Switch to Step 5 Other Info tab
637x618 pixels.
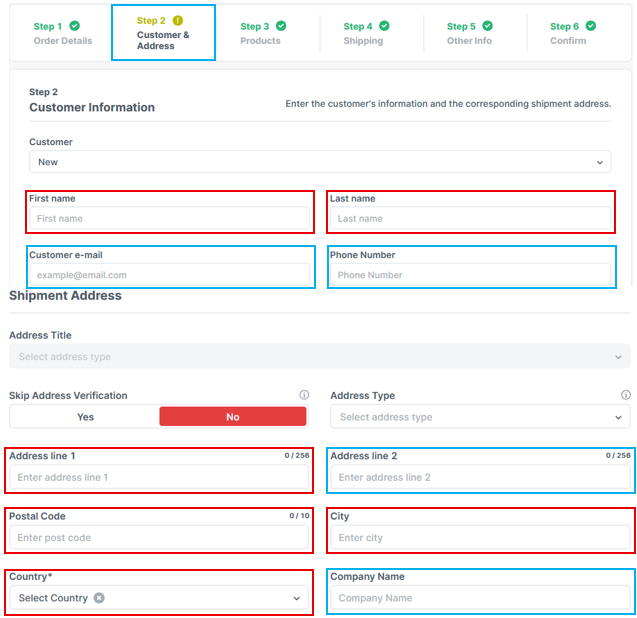[x=468, y=33]
